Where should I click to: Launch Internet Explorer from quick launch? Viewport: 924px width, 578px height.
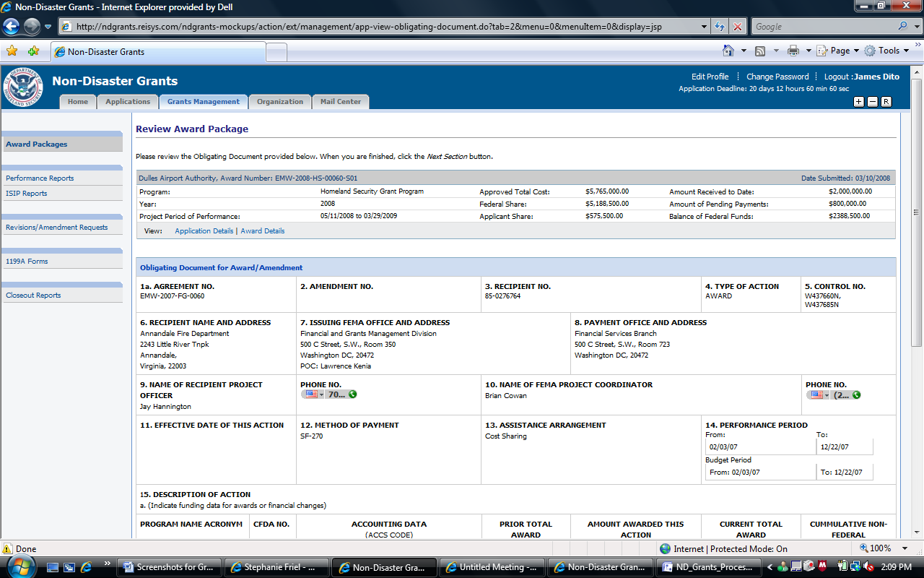[x=86, y=567]
